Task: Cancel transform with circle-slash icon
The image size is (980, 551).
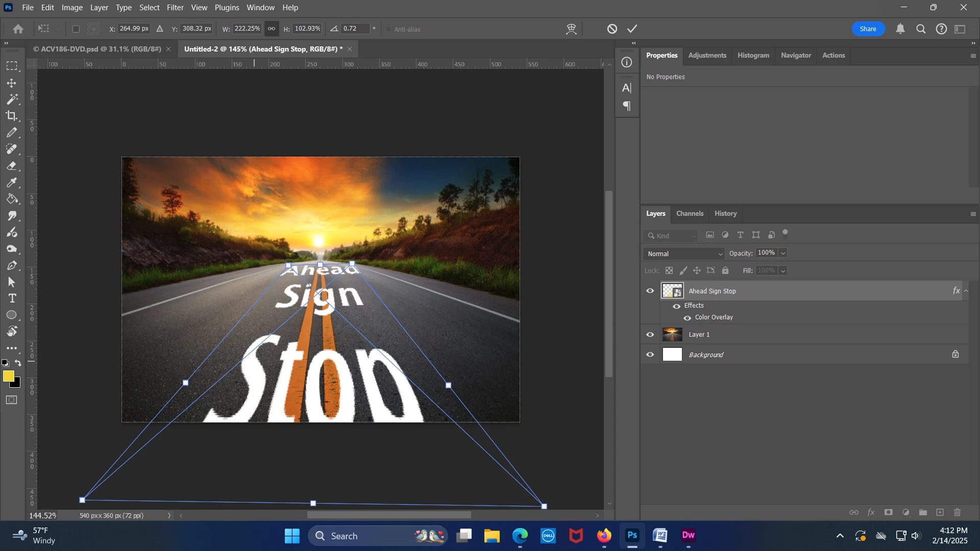Action: pos(612,29)
